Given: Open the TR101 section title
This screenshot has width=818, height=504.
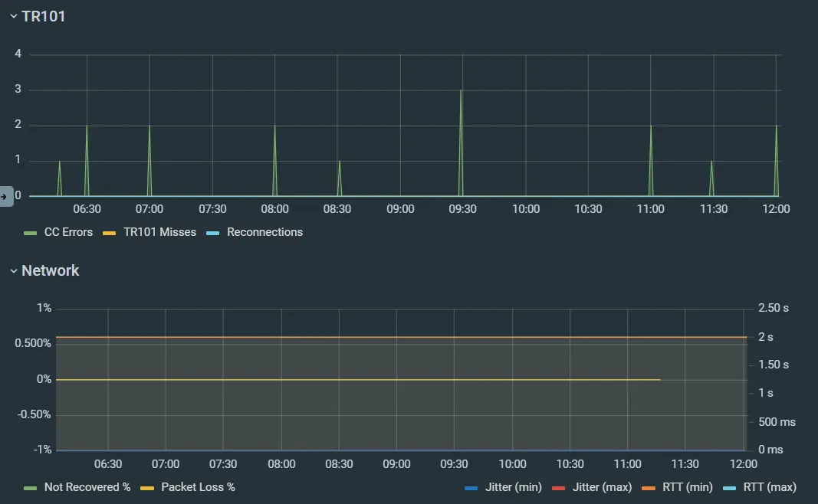Looking at the screenshot, I should click(43, 17).
